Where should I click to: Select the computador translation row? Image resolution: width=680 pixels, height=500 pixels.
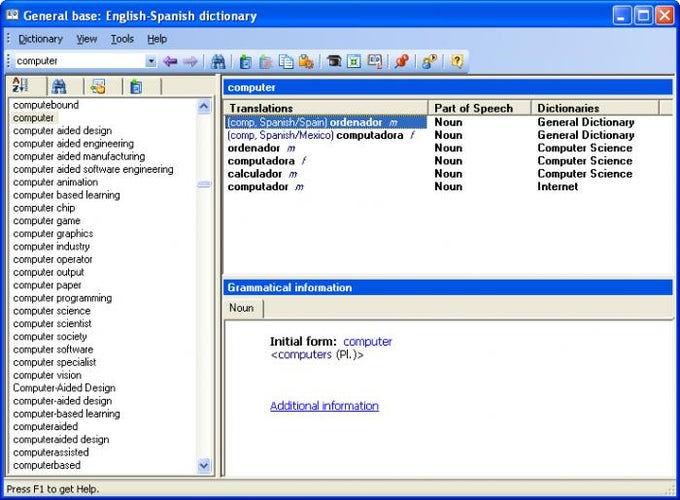(x=265, y=187)
